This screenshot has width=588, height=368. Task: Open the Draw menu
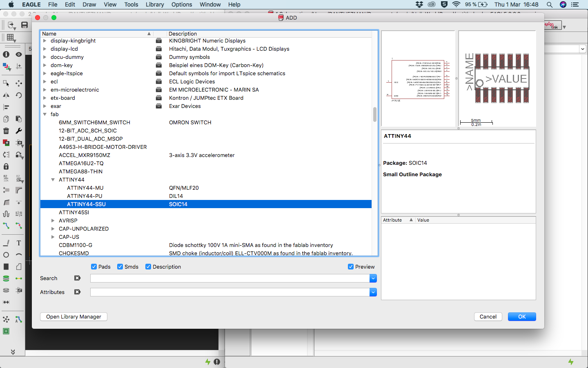89,4
